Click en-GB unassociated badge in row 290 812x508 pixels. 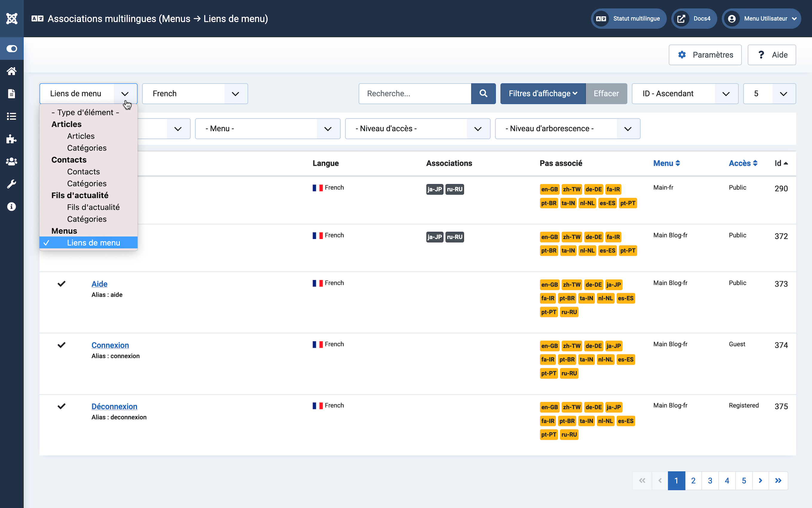[549, 189]
